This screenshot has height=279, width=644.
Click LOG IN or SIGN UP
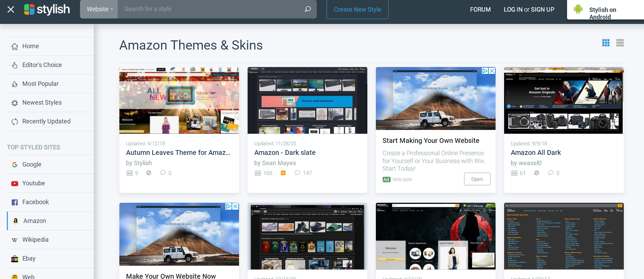tap(529, 10)
